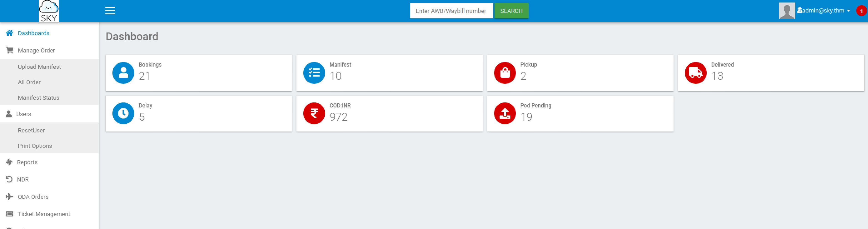Click the Delivered truck icon
This screenshot has height=229, width=868.
coord(695,73)
